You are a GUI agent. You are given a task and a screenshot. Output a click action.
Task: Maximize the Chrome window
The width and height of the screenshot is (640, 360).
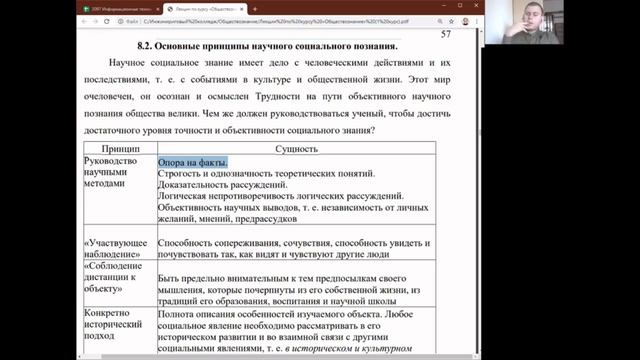(460, 5)
